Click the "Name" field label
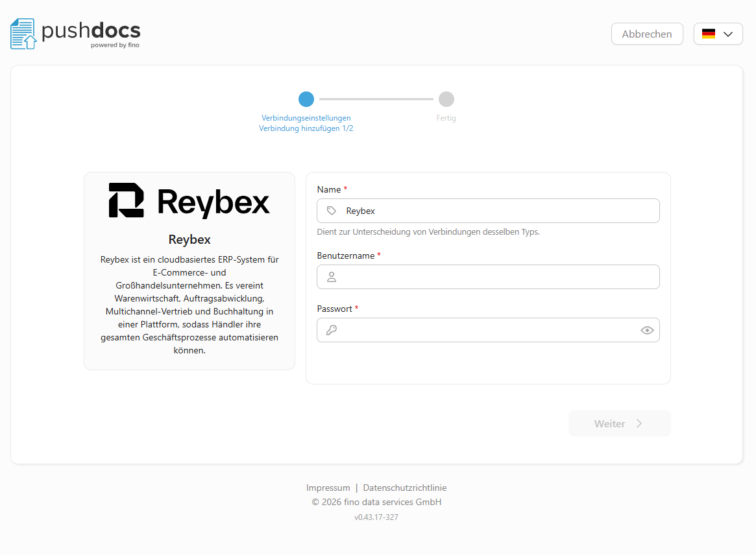The height and width of the screenshot is (555, 756). pos(329,189)
